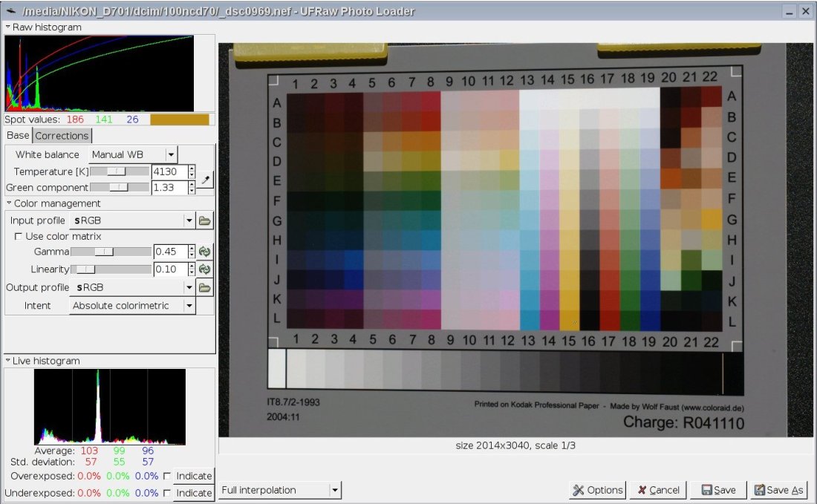Open the output profile folder browse icon
This screenshot has height=504, width=817.
coord(205,287)
